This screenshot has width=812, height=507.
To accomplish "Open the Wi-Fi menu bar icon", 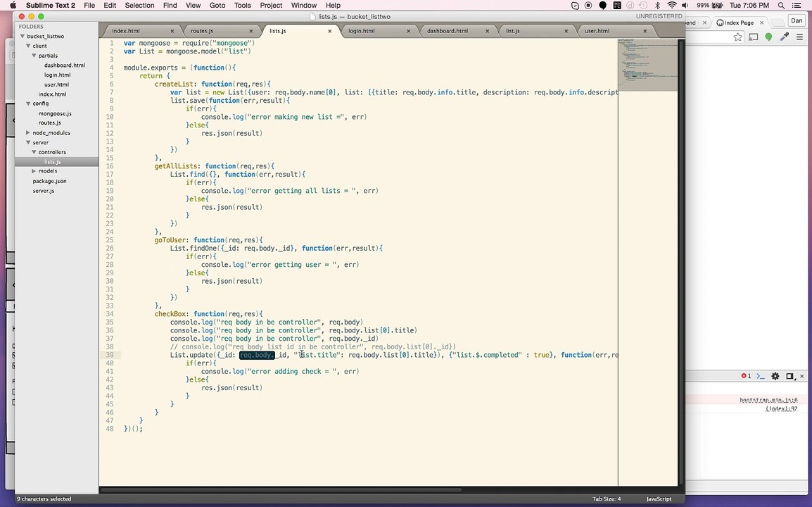I will tap(672, 5).
